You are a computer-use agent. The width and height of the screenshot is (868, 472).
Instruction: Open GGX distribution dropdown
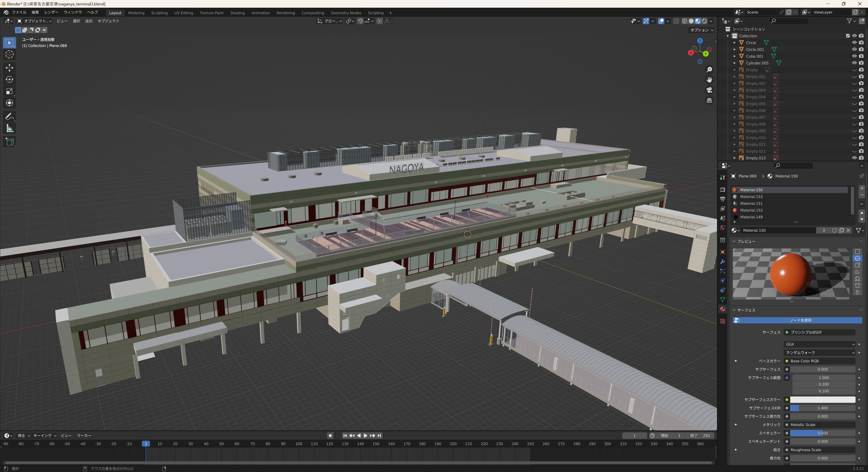tap(819, 344)
